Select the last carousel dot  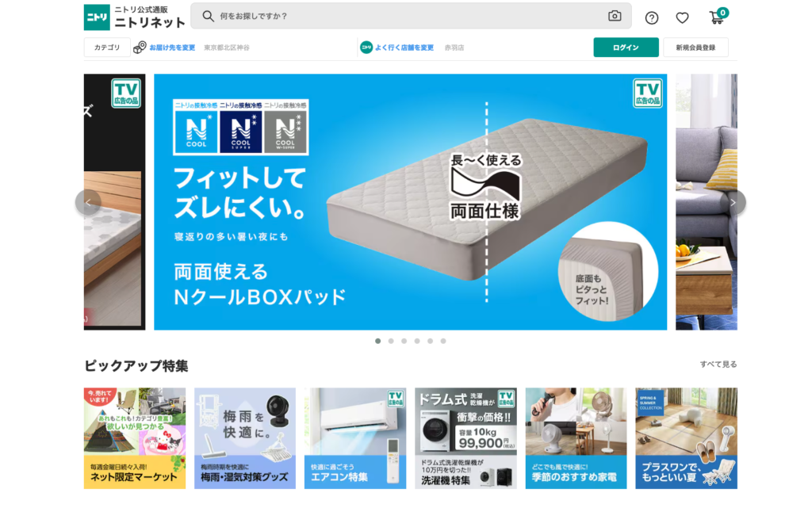point(443,341)
